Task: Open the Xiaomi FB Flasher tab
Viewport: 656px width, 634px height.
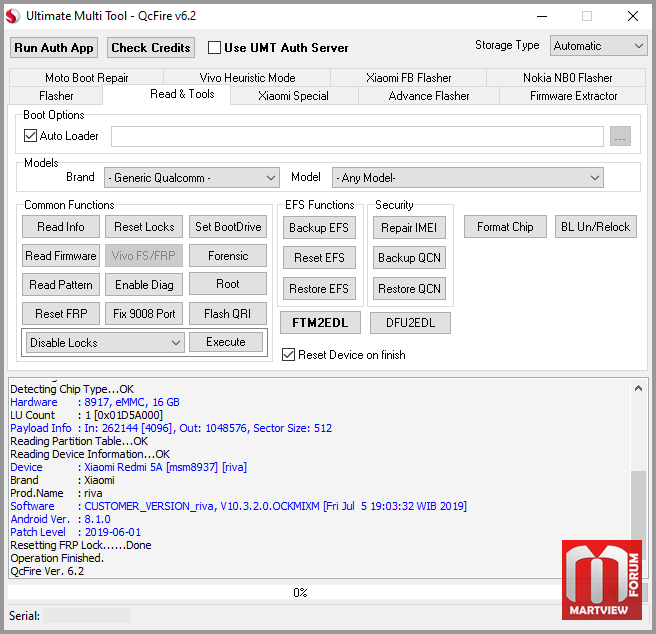Action: 409,78
